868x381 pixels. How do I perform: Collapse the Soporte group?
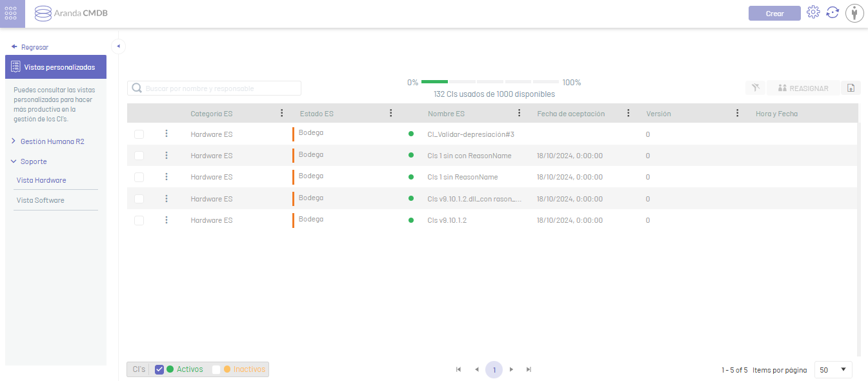(x=33, y=161)
